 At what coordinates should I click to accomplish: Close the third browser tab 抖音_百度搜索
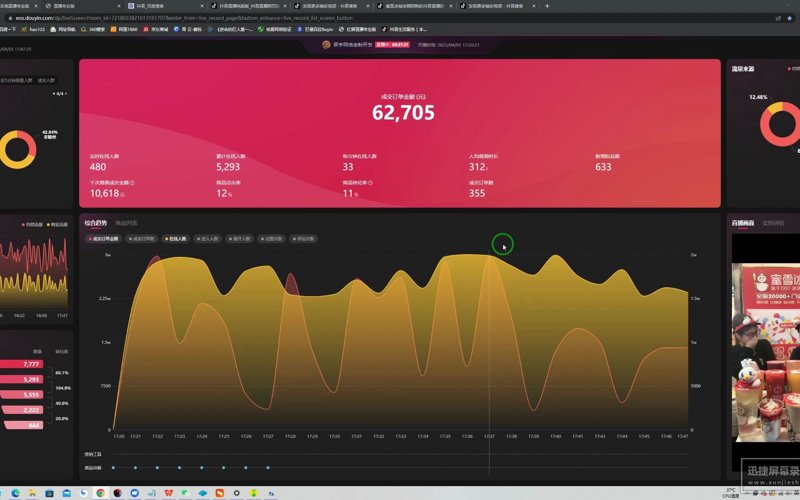[x=203, y=6]
